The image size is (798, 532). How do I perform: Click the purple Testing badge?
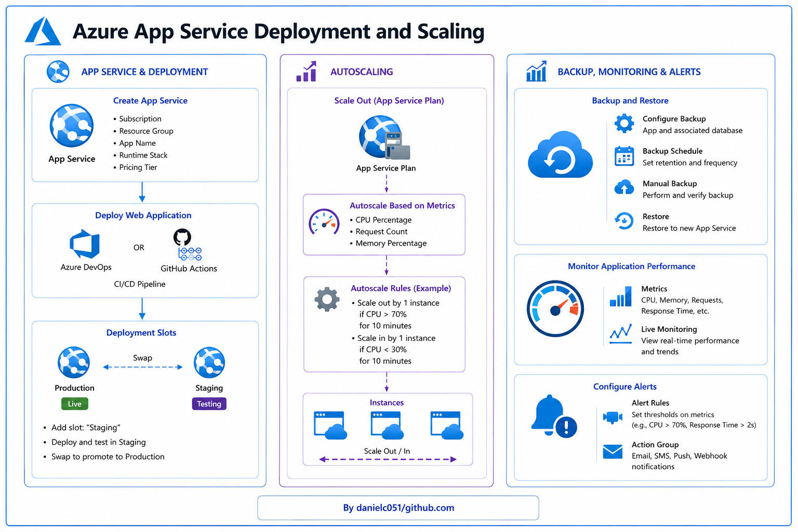pos(209,404)
